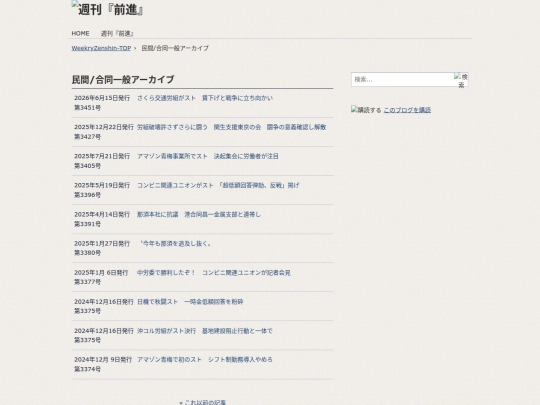The height and width of the screenshot is (405, 540).
Task: Select date text 2025年4月14日発行
Action: [x=102, y=215]
